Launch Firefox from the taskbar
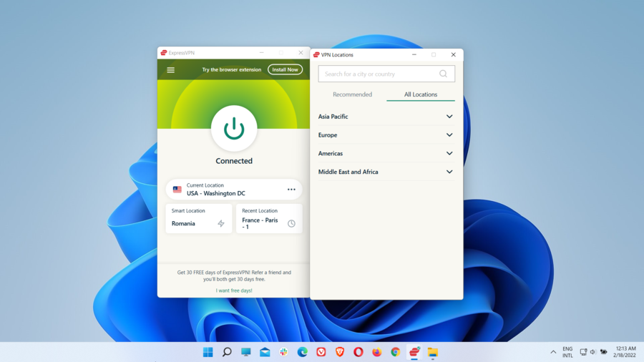644x362 pixels. coord(376,352)
